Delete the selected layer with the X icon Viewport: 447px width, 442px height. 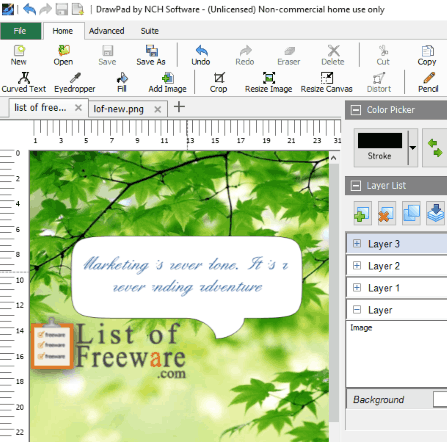tap(387, 213)
